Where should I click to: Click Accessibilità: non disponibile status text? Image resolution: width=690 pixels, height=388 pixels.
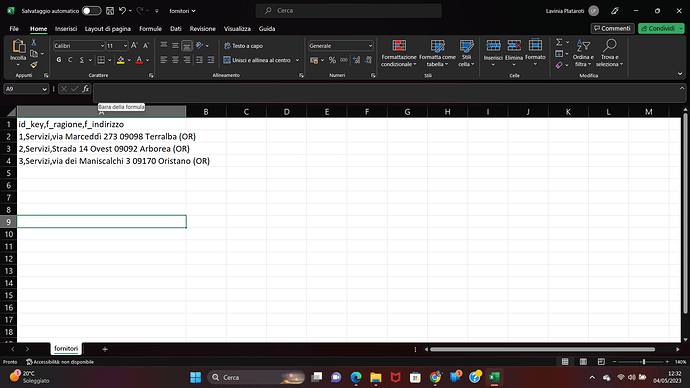60,362
